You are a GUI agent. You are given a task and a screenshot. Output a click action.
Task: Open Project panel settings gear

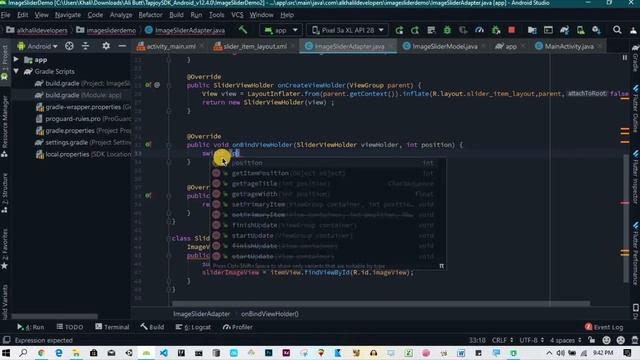tap(106, 46)
